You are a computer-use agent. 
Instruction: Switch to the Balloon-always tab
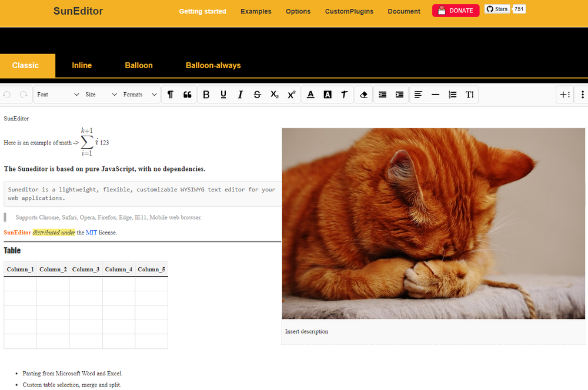[x=213, y=66]
